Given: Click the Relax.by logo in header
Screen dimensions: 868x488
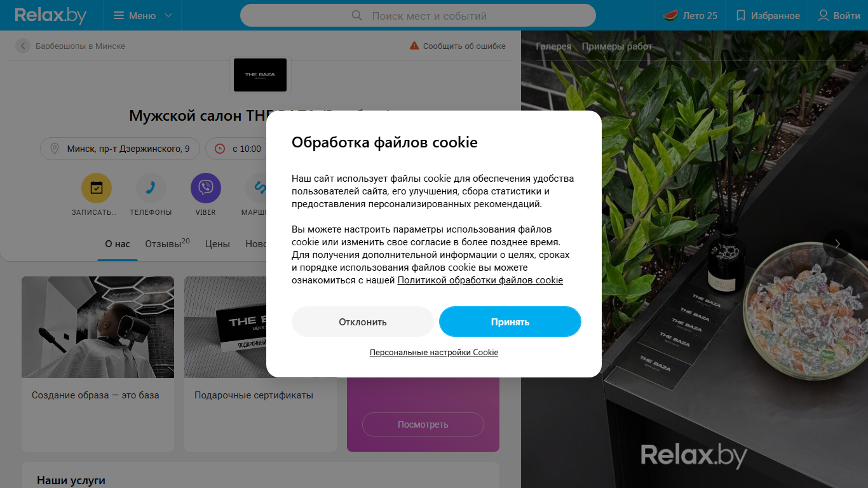Looking at the screenshot, I should [51, 15].
